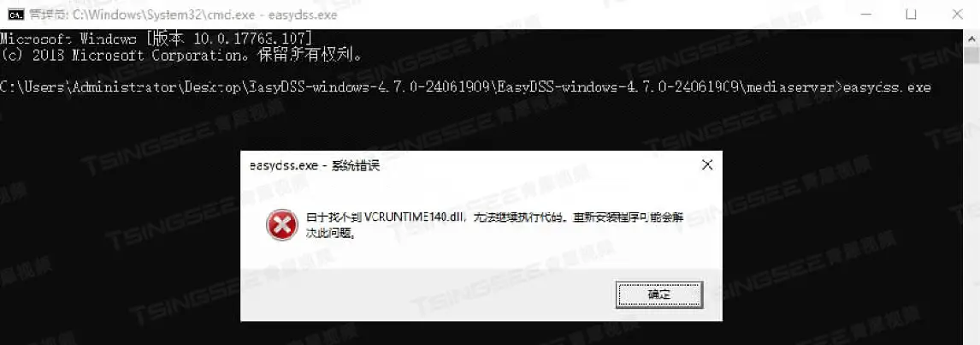
Task: Maximize the cmd.exe window
Action: point(911,14)
